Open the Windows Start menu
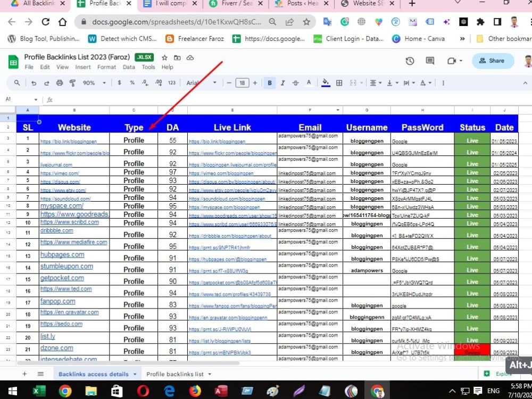The height and width of the screenshot is (399, 532). (13, 391)
